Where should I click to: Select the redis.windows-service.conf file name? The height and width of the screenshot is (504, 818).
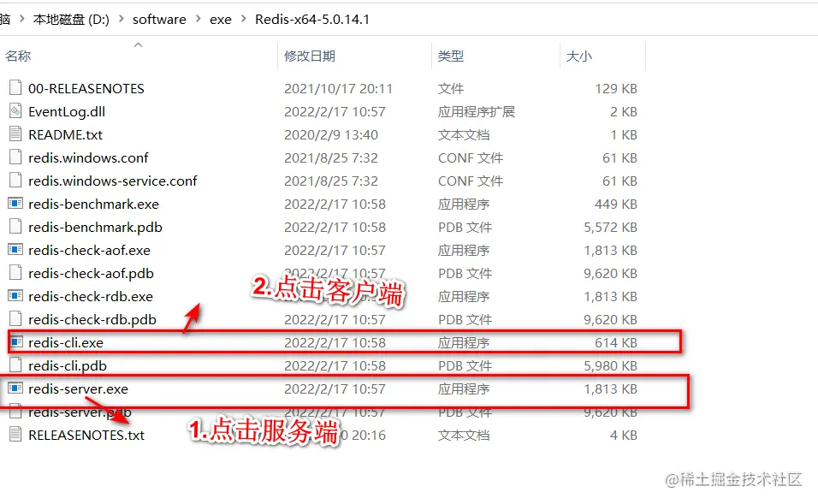113,181
